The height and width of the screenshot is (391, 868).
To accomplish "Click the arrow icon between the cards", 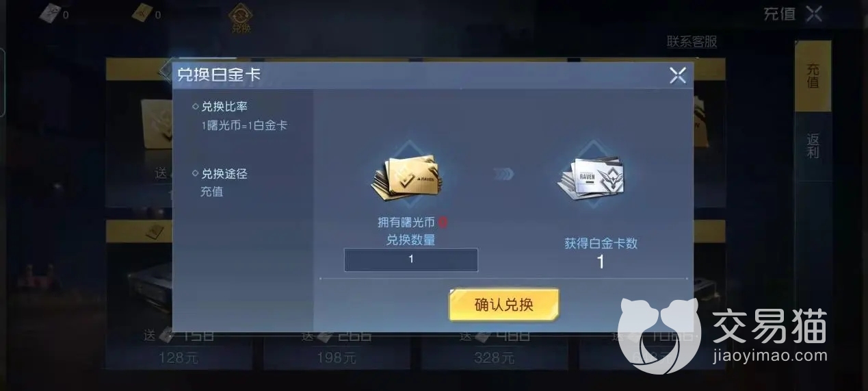I will point(503,174).
